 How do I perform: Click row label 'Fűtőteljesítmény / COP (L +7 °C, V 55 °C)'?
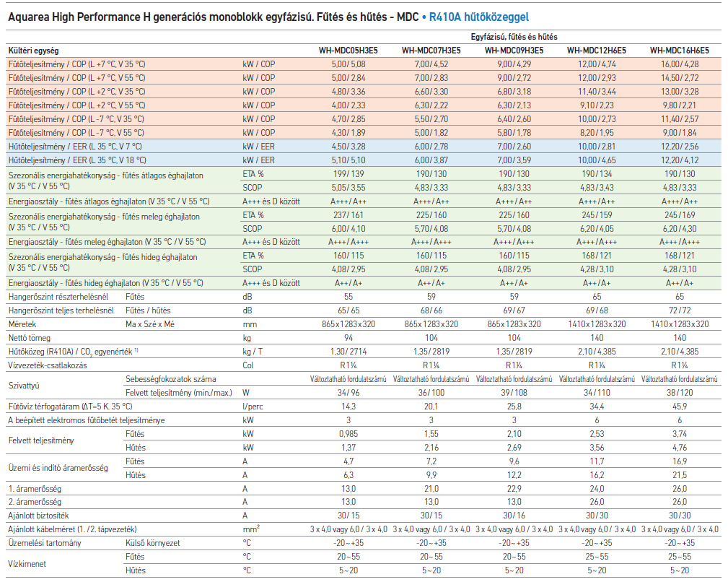(77, 78)
